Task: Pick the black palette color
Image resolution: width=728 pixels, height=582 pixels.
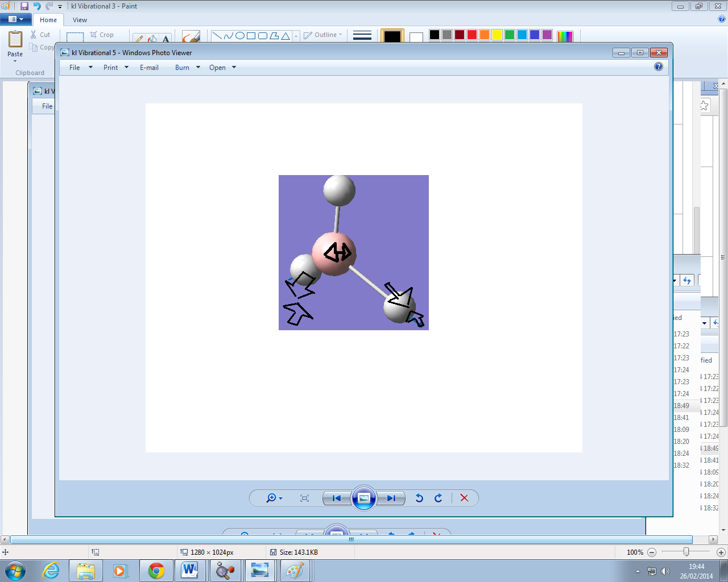Action: pyautogui.click(x=435, y=35)
